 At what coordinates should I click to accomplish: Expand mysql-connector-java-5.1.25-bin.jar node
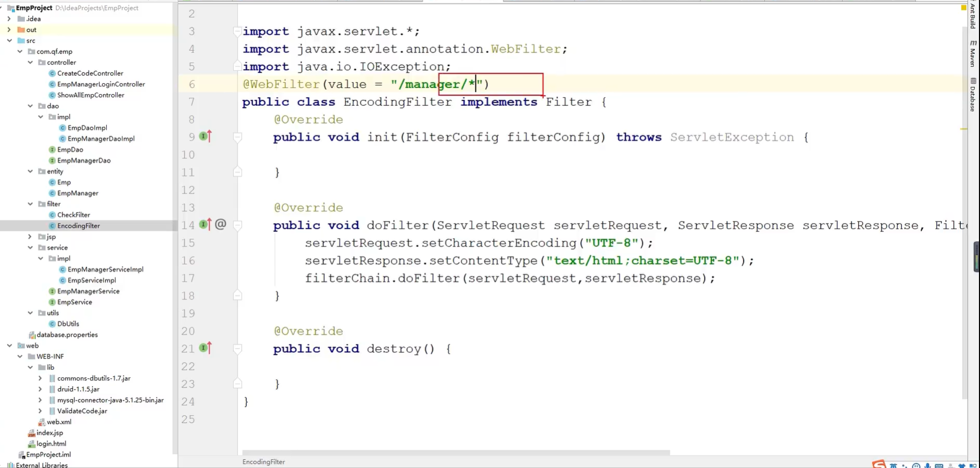tap(40, 400)
